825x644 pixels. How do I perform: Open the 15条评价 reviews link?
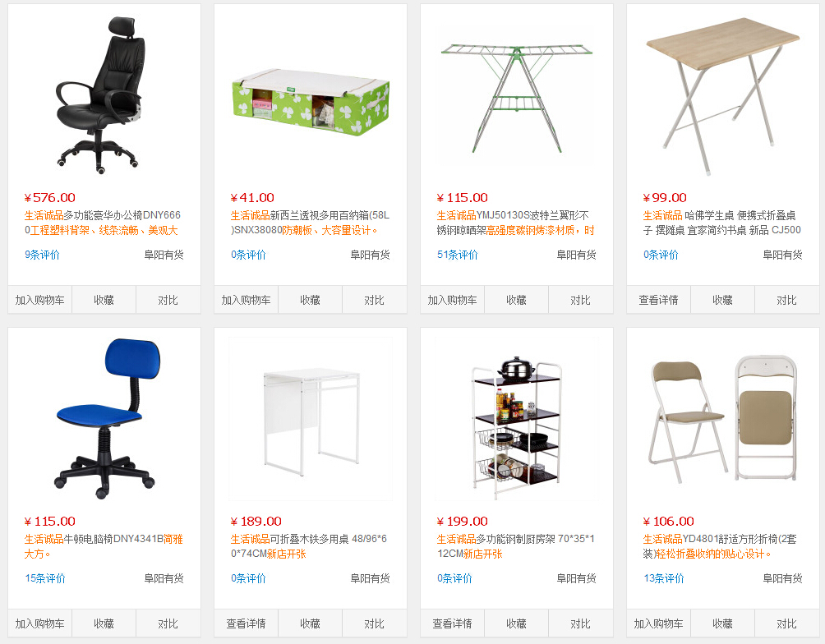point(44,578)
